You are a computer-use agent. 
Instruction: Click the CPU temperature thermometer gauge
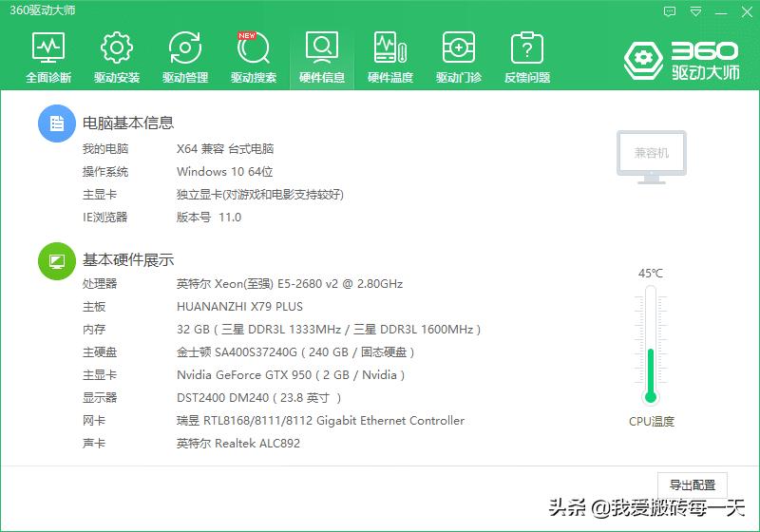pyautogui.click(x=651, y=345)
